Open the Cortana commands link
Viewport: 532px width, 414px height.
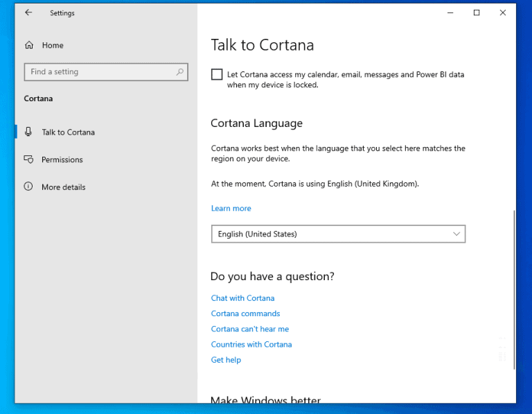tap(245, 313)
